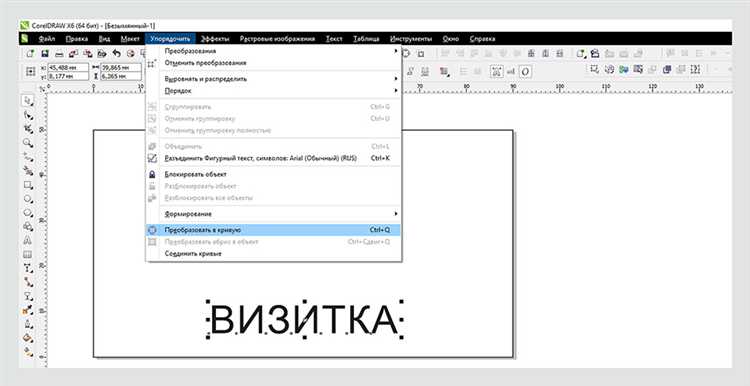
Task: Toggle underline in the property bar
Action: (x=425, y=71)
